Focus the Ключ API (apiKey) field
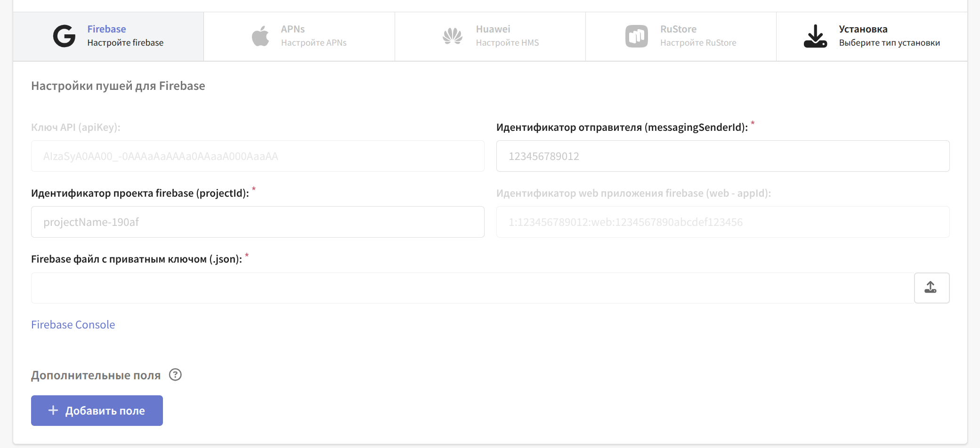Screen dimensions: 980x448 [x=258, y=156]
